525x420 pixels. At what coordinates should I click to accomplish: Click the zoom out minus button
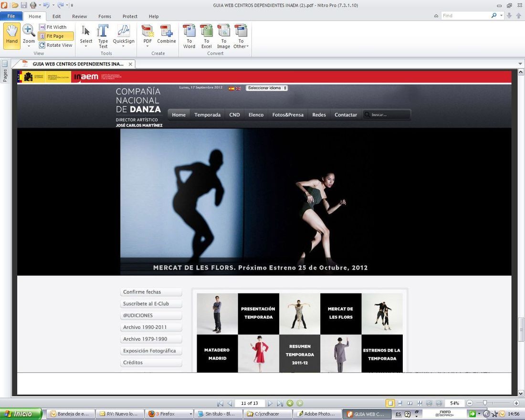[x=470, y=403]
